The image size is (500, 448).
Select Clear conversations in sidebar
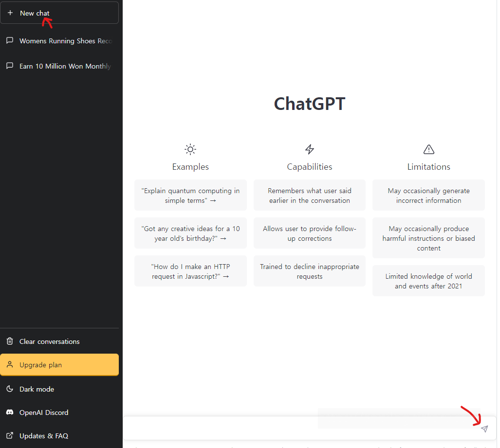(59, 341)
